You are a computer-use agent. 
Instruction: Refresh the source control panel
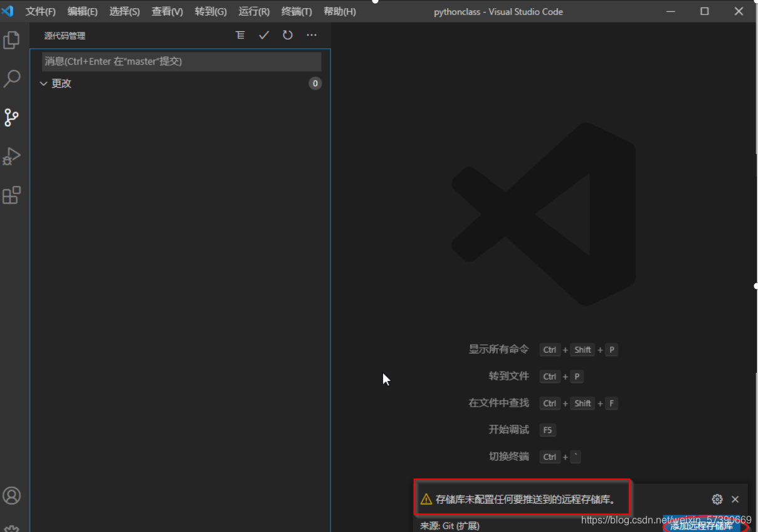[x=288, y=35]
